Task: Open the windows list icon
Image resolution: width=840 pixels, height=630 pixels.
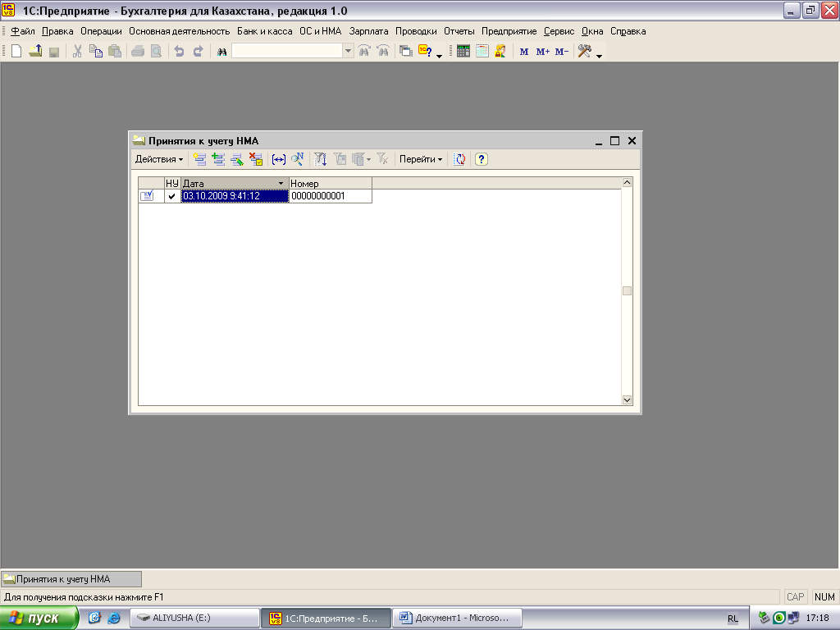Action: pos(406,52)
